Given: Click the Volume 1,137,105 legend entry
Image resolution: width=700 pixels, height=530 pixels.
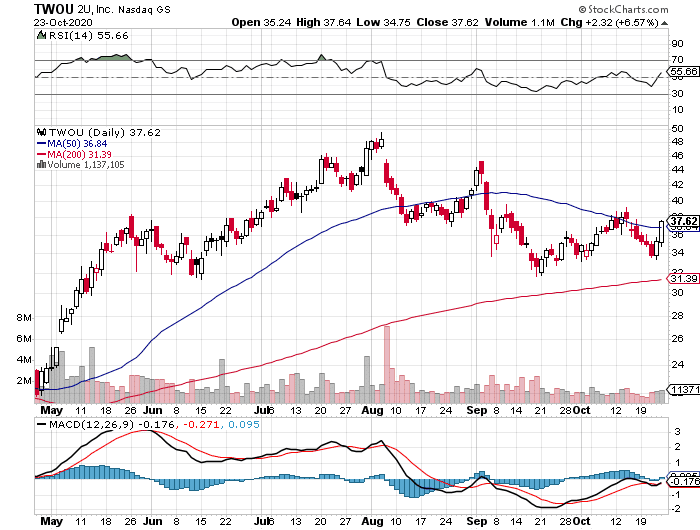Looking at the screenshot, I should [x=86, y=165].
